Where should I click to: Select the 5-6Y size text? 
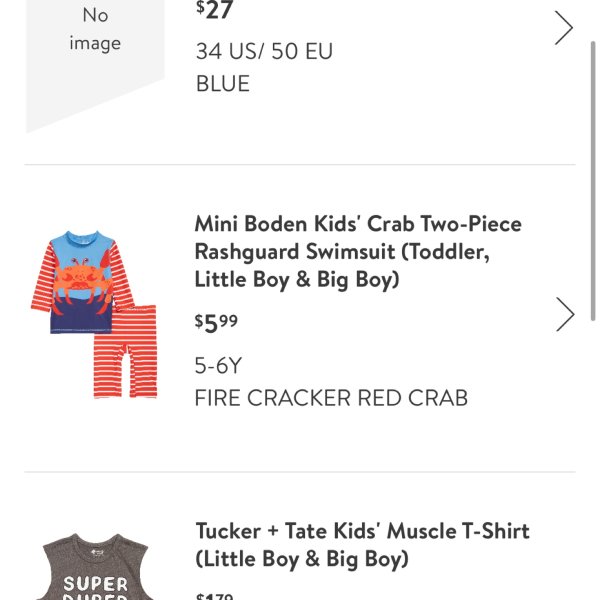tap(218, 365)
